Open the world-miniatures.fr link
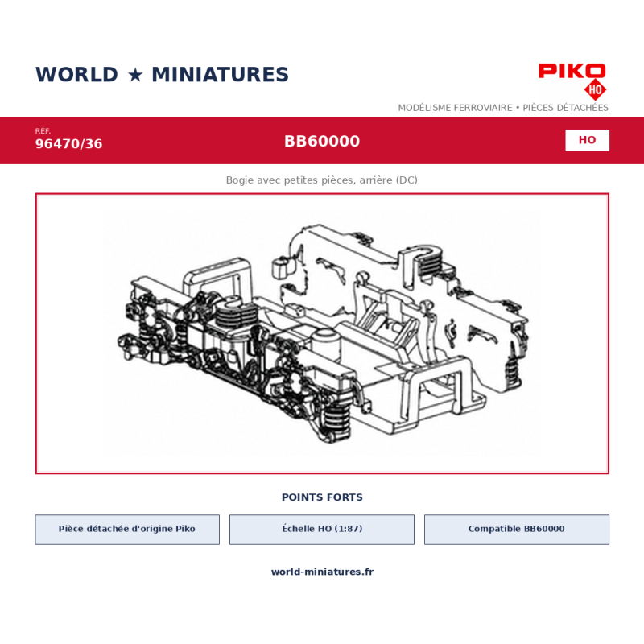The image size is (644, 644). [x=322, y=572]
